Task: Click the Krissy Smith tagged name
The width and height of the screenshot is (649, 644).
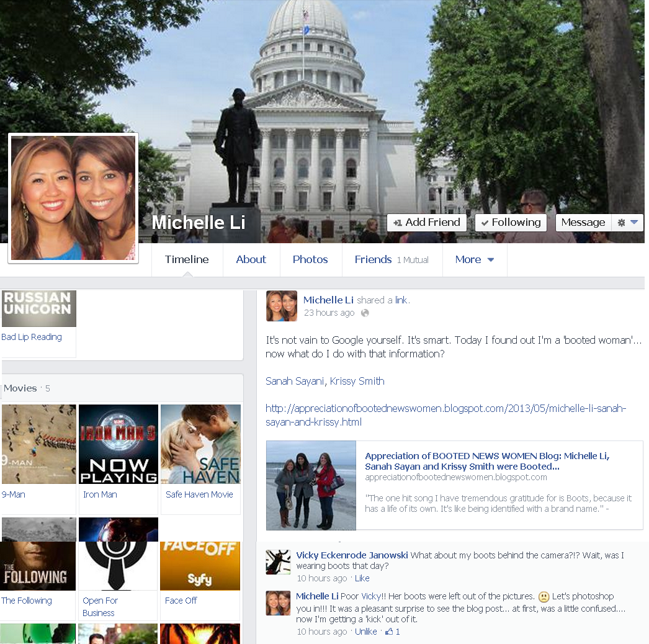Action: pos(357,381)
